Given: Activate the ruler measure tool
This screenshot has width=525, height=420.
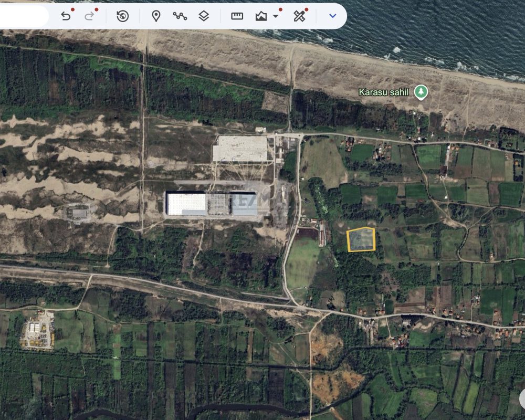Looking at the screenshot, I should (x=237, y=16).
